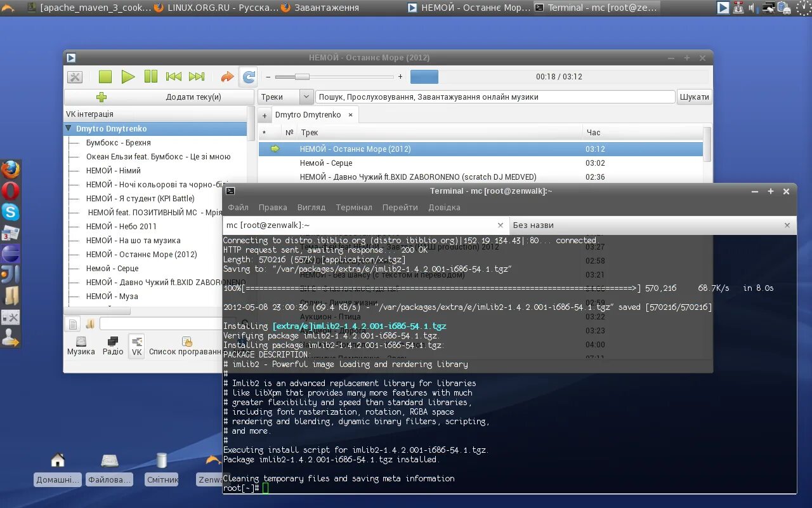The image size is (812, 508).
Task: Pause the current track
Action: [151, 77]
